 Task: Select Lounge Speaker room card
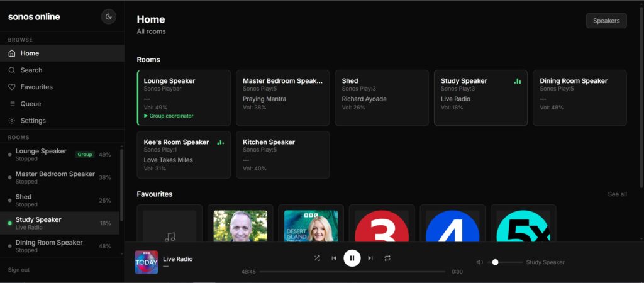pyautogui.click(x=184, y=97)
